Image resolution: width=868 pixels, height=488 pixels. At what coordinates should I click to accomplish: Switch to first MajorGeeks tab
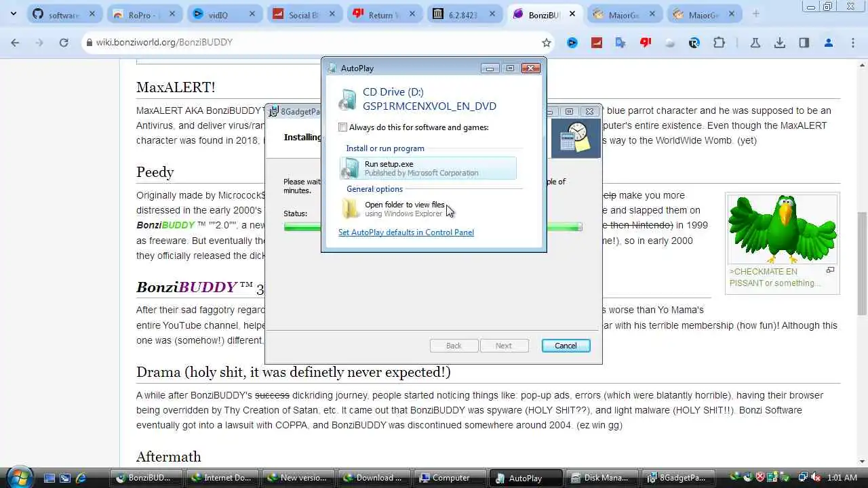625,15
